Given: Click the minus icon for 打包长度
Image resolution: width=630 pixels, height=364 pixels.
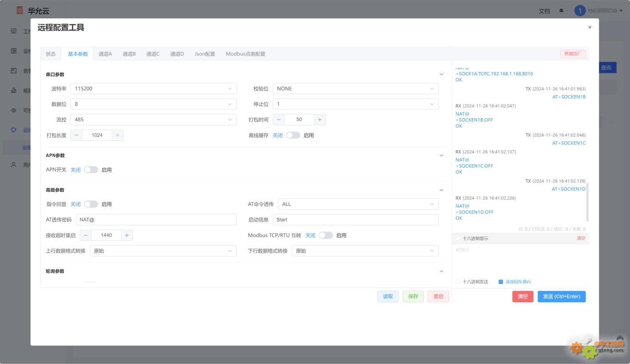Looking at the screenshot, I should coord(76,135).
